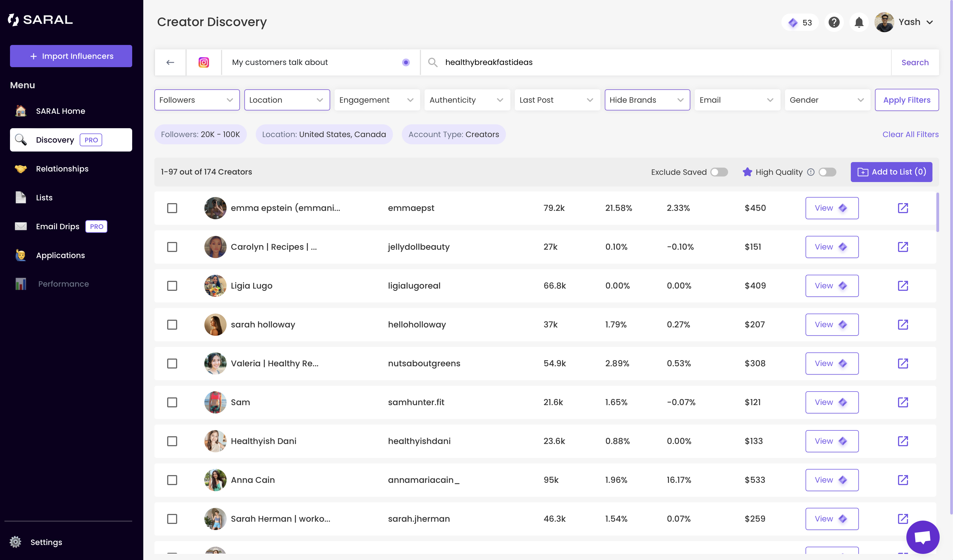Click the credits diamond counter showing 53
Image resolution: width=953 pixels, height=560 pixels.
[x=800, y=22]
